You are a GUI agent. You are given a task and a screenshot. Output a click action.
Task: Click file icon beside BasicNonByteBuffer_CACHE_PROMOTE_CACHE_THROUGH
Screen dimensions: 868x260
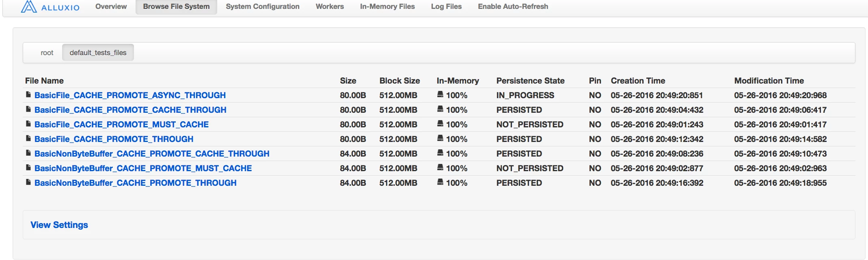click(x=28, y=153)
